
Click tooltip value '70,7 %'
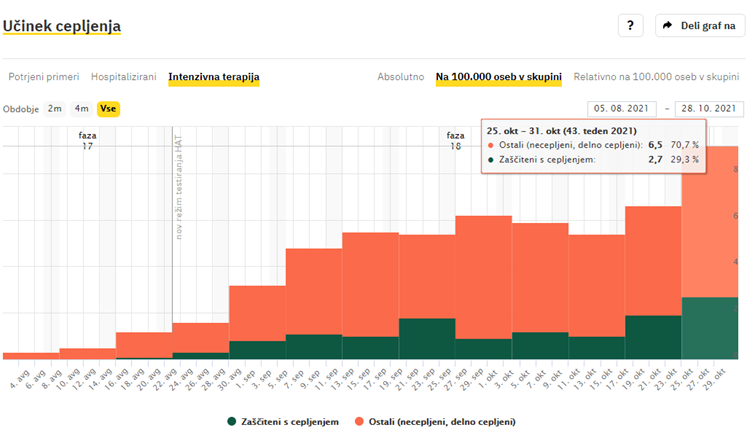pyautogui.click(x=684, y=145)
